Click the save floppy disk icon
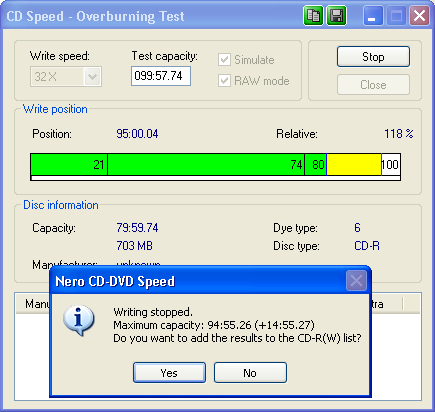Image resolution: width=435 pixels, height=412 pixels. pos(337,16)
